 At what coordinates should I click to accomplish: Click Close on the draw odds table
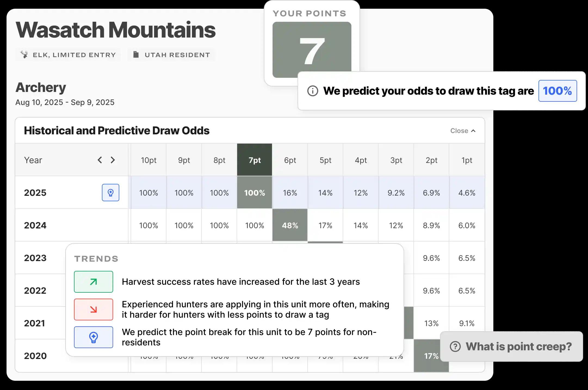[462, 131]
